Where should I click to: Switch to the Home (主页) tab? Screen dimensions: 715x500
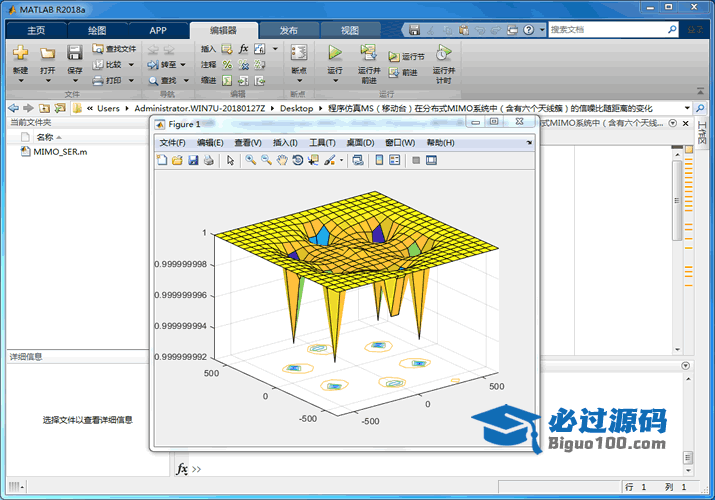click(x=36, y=31)
